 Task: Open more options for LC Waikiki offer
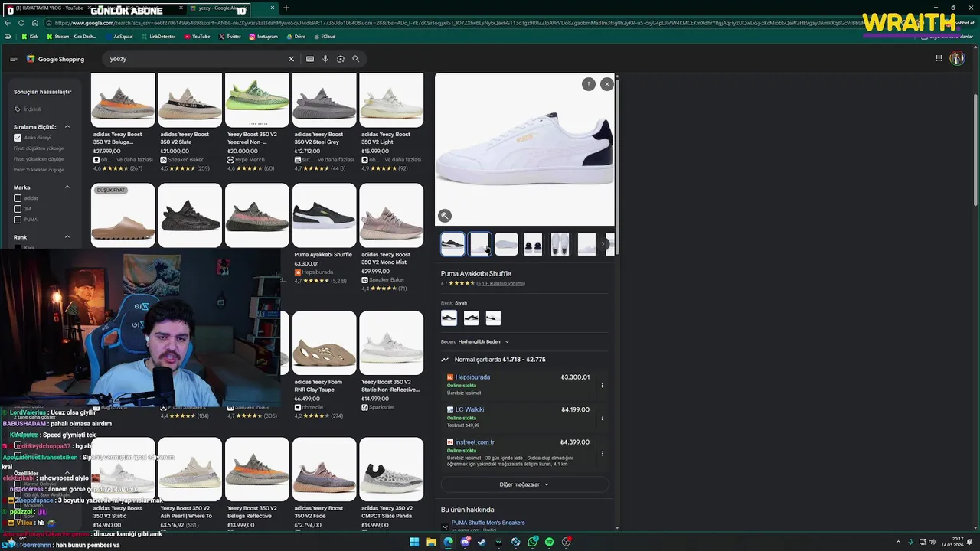tap(602, 418)
